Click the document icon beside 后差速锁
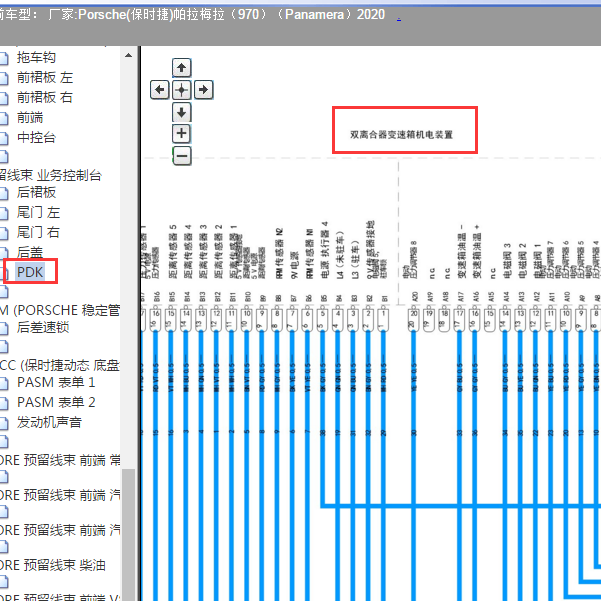 click(4, 328)
